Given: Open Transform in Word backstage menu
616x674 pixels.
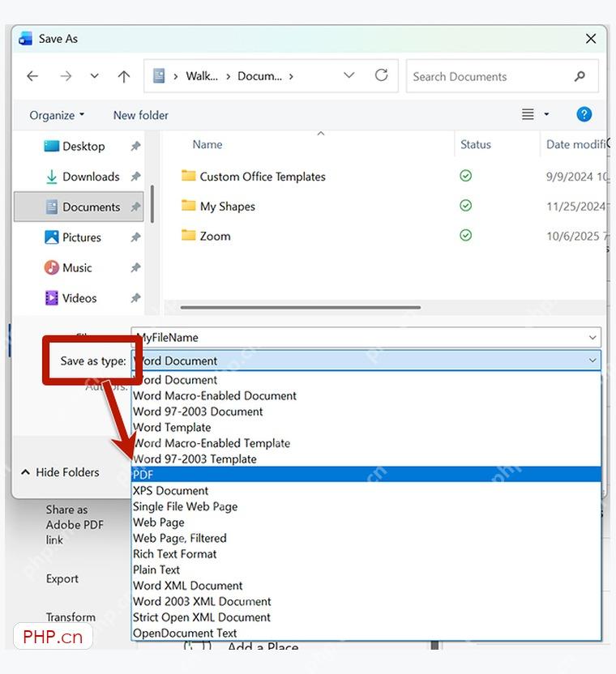Looking at the screenshot, I should pyautogui.click(x=71, y=617).
